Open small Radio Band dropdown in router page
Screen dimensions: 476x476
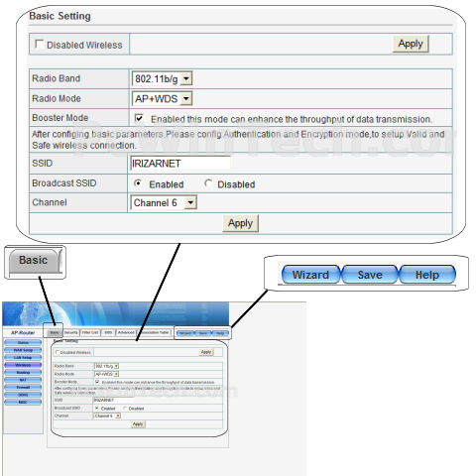coord(106,366)
